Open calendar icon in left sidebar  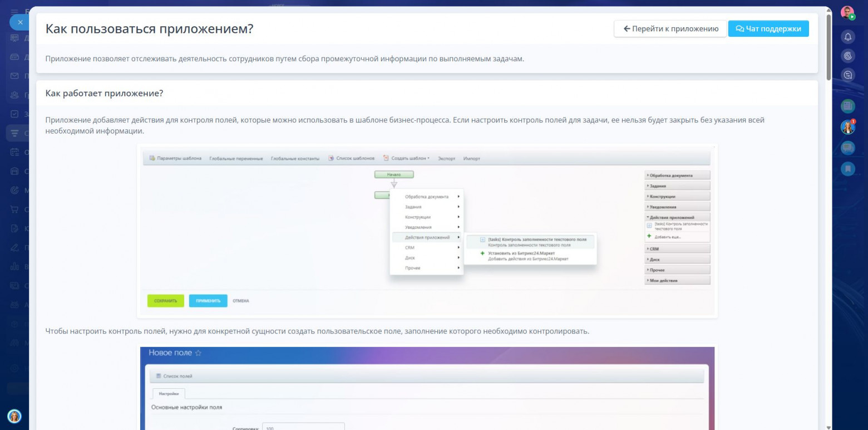(14, 152)
